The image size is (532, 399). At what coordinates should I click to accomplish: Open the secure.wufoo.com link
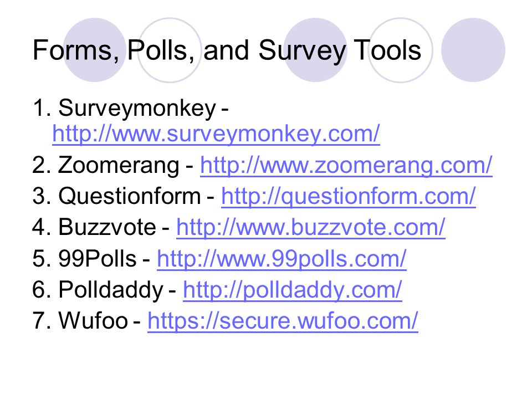[283, 321]
